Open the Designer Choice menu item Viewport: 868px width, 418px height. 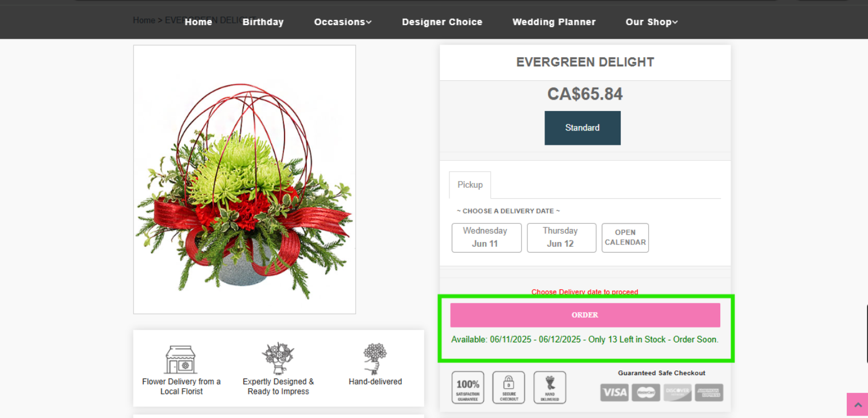442,22
